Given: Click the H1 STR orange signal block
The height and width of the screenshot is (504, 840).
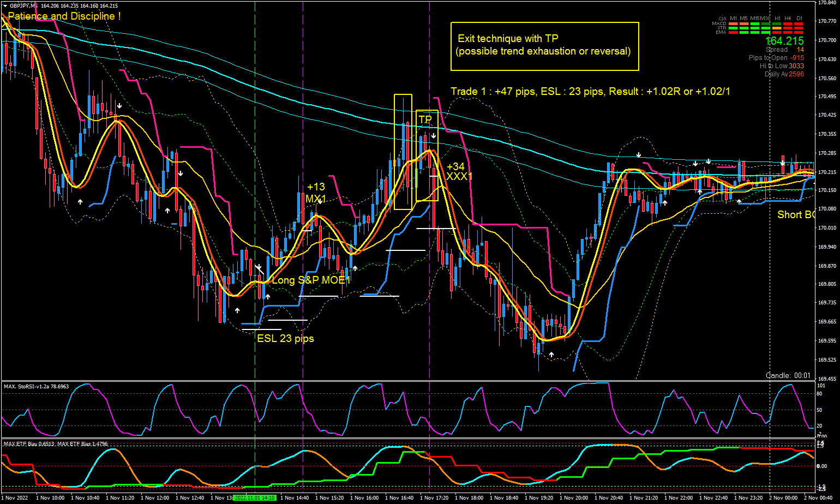Looking at the screenshot, I should [777, 28].
